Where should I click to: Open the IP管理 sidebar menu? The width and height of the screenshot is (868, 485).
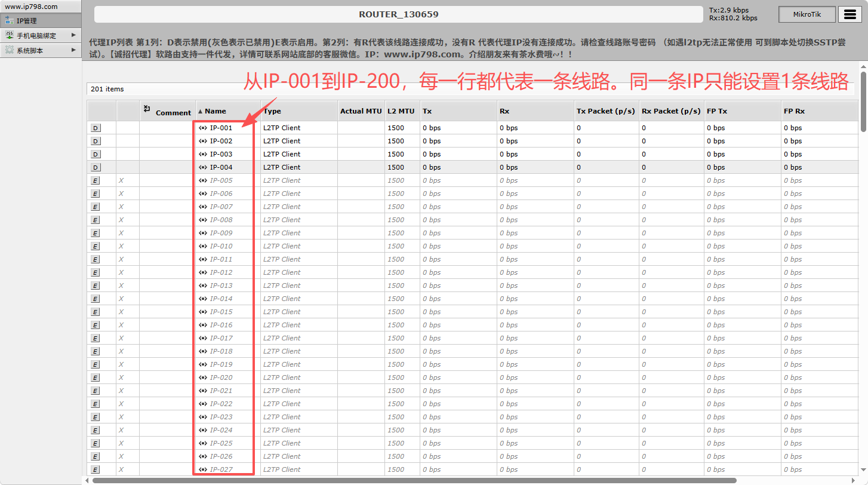[x=41, y=21]
